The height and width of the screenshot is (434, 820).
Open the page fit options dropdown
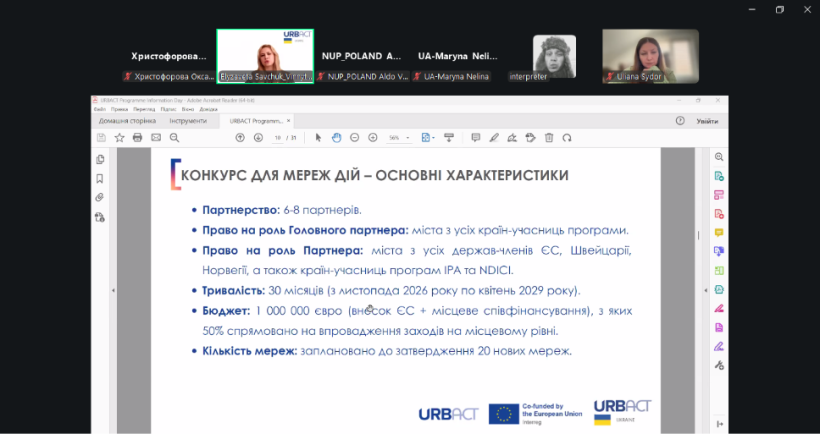[x=428, y=138]
